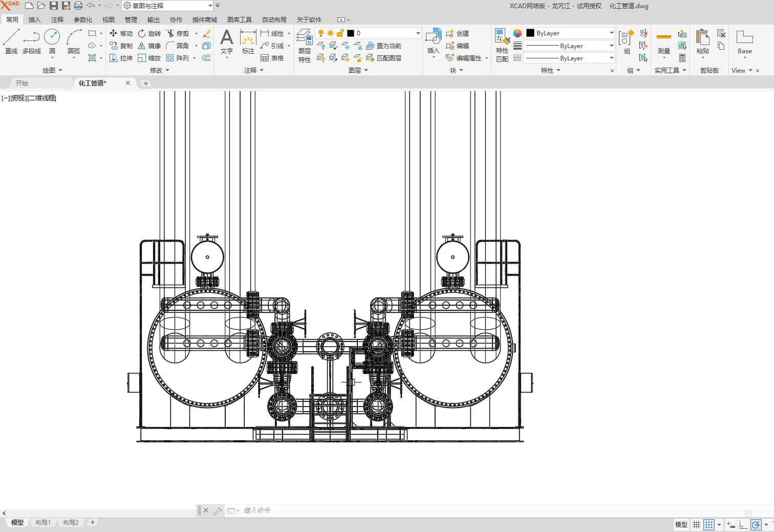
Task: Select the 多段线 (Polyline) tool
Action: [32, 41]
